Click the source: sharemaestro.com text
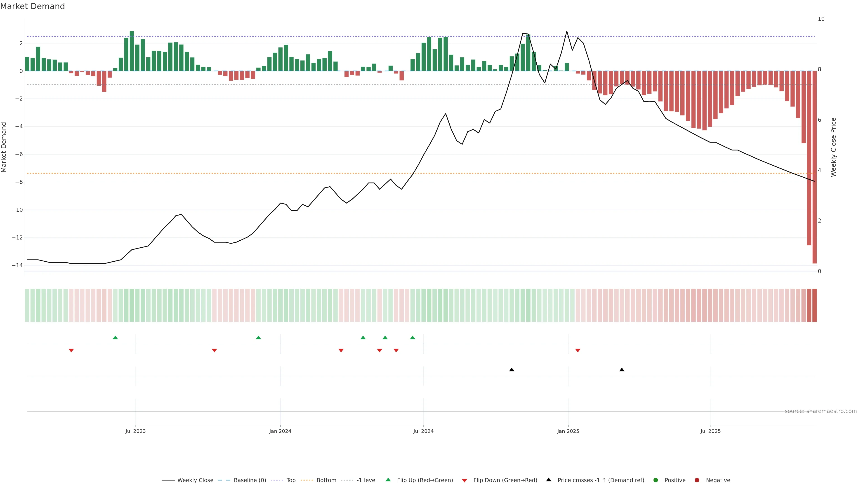 [821, 411]
